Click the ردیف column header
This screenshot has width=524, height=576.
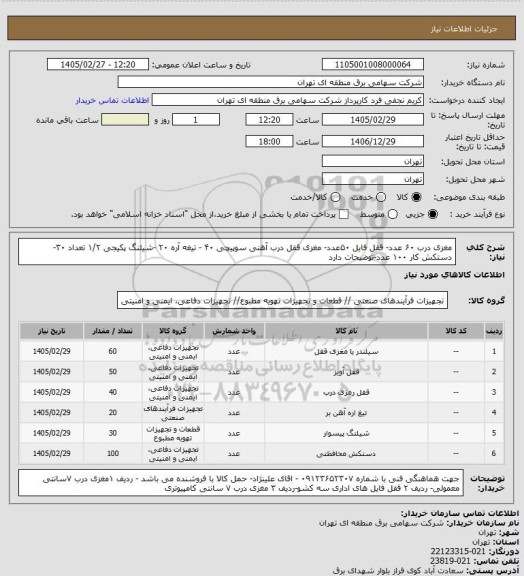click(x=494, y=331)
